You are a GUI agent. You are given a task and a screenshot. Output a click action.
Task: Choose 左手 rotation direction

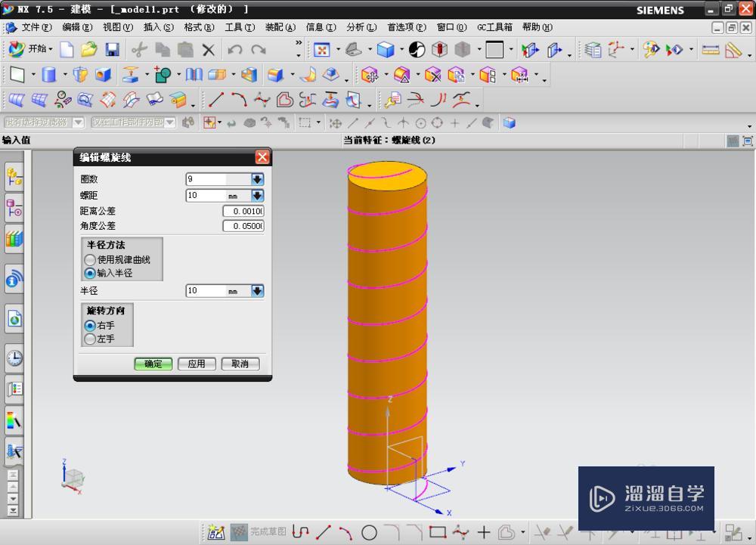click(x=90, y=339)
